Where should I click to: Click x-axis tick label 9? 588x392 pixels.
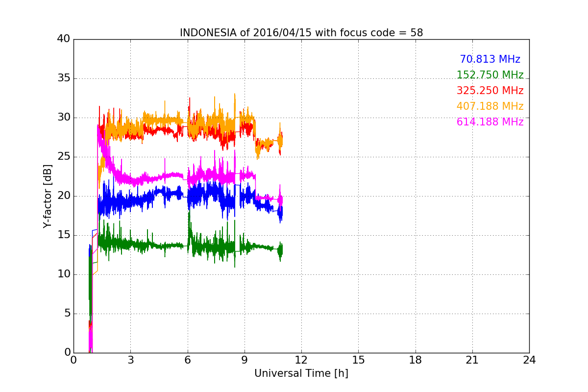tap(245, 360)
